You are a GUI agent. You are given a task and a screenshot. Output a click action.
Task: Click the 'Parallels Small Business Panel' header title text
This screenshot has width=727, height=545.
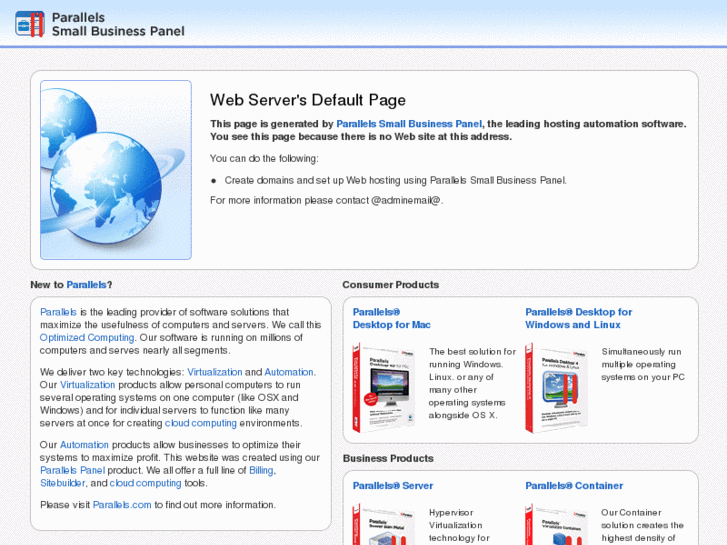click(118, 25)
